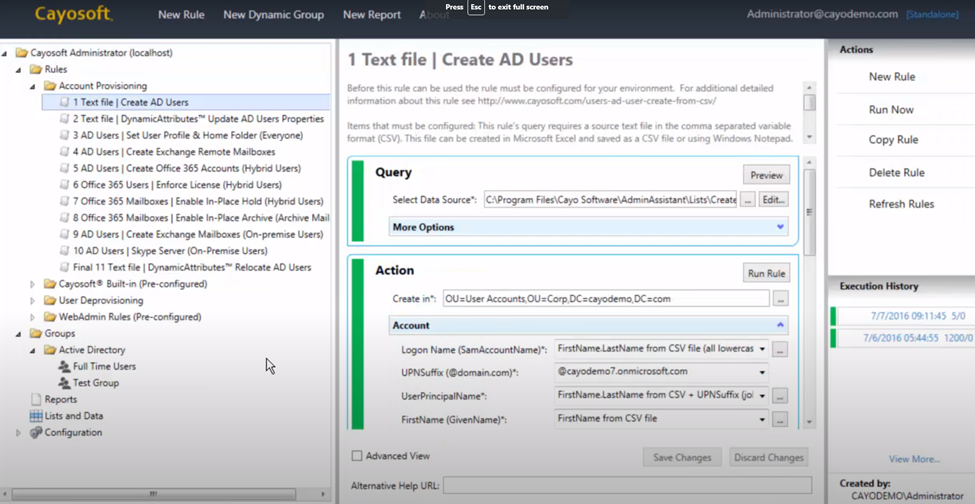Click the document icon of rule 1 Text file
The height and width of the screenshot is (504, 975).
coord(65,102)
